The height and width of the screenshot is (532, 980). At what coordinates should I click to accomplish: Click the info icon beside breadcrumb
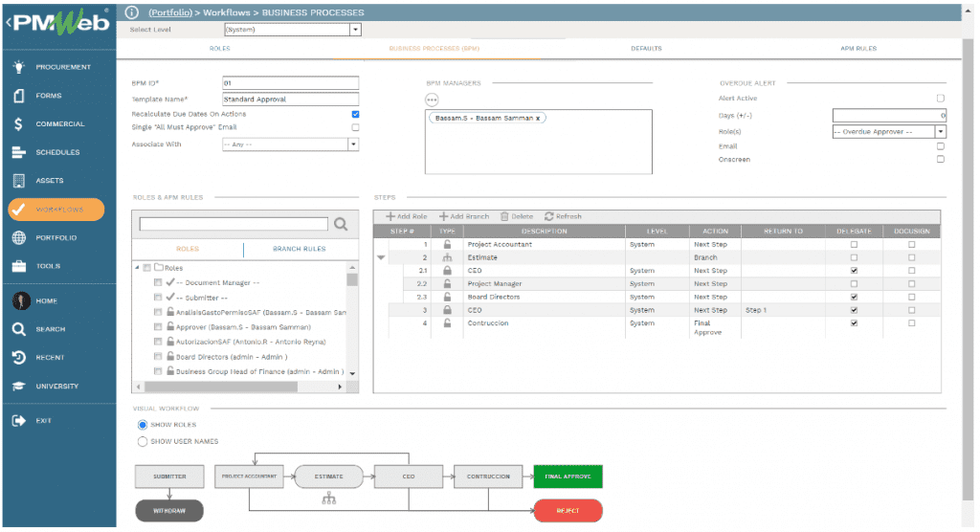tap(131, 12)
